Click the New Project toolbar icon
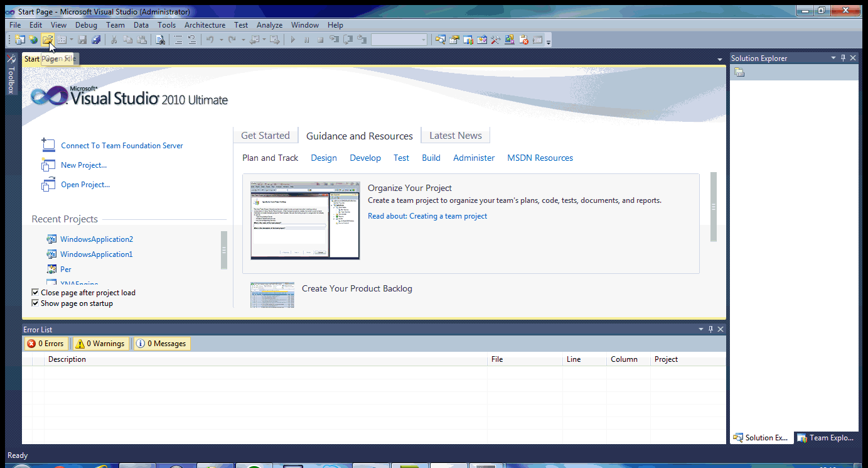This screenshot has width=868, height=468. pyautogui.click(x=20, y=40)
